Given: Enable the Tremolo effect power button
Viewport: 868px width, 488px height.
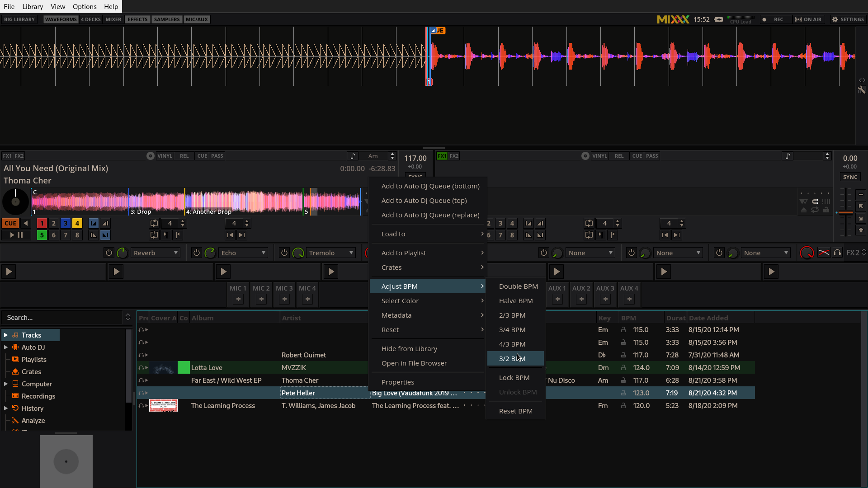Looking at the screenshot, I should pos(284,253).
